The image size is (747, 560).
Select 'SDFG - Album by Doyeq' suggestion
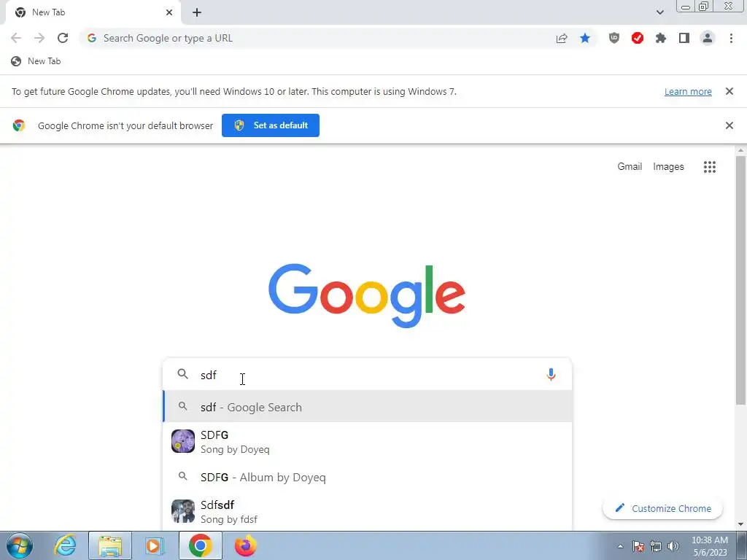pyautogui.click(x=368, y=477)
